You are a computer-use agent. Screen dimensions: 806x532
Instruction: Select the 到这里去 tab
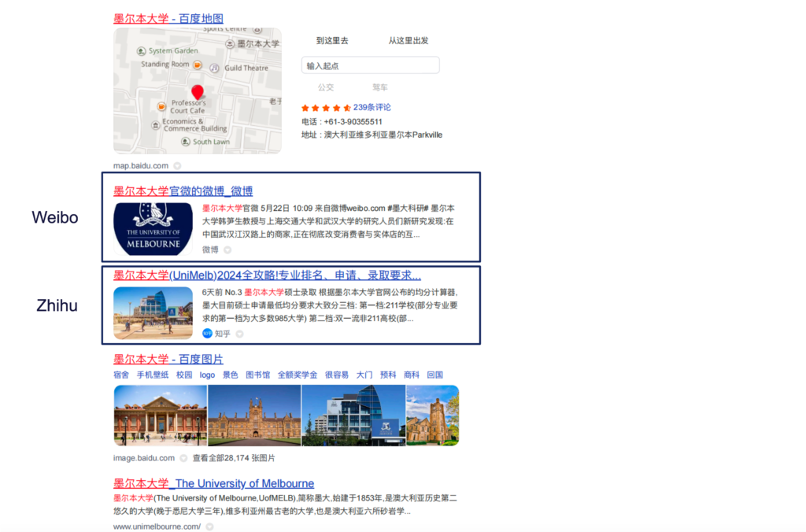(332, 41)
